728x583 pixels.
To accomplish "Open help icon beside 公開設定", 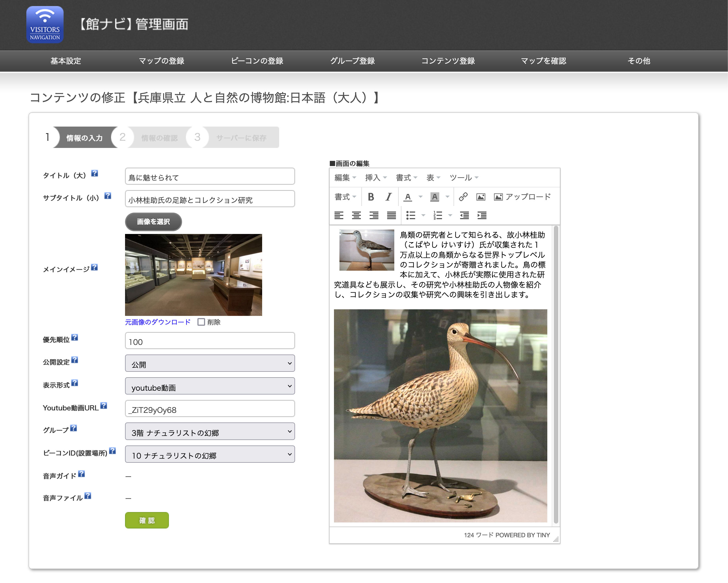I will pyautogui.click(x=75, y=360).
